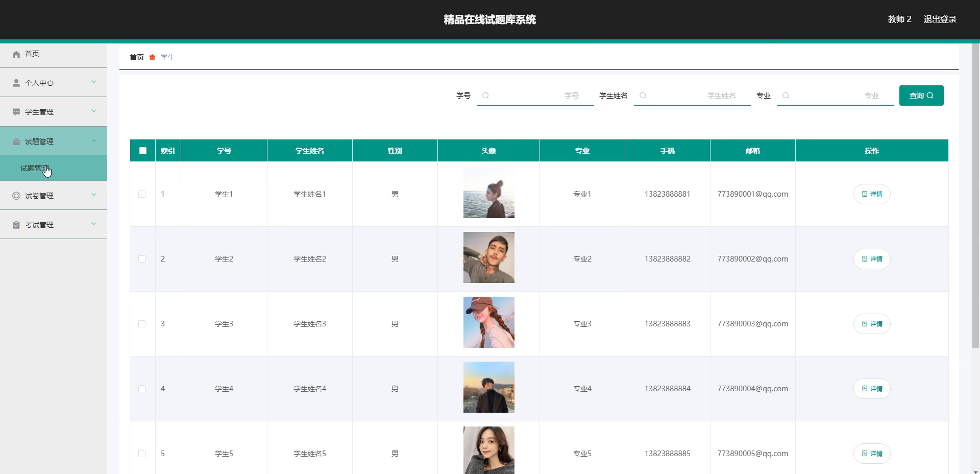Expand the 考试管理 menu chevron
The height and width of the screenshot is (474, 980).
click(94, 224)
